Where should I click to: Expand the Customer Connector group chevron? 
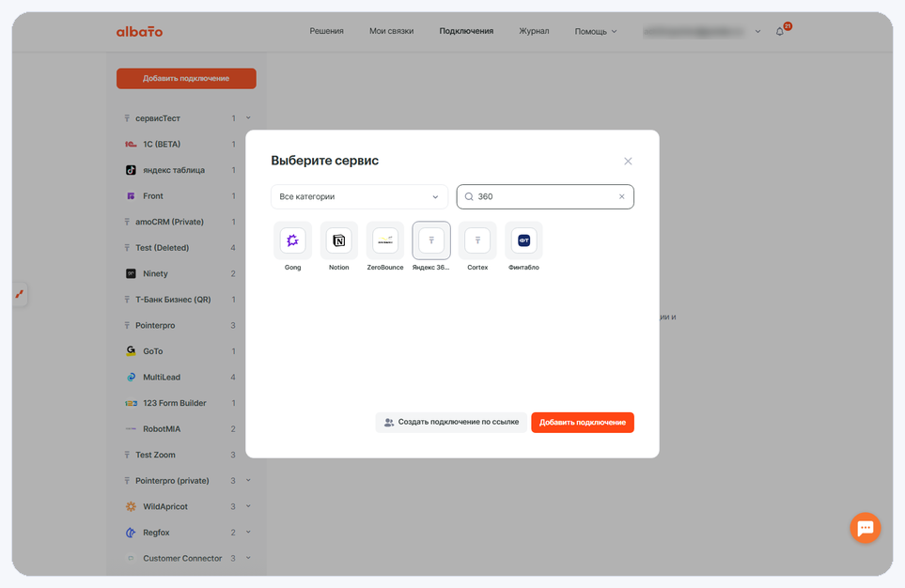pos(248,559)
